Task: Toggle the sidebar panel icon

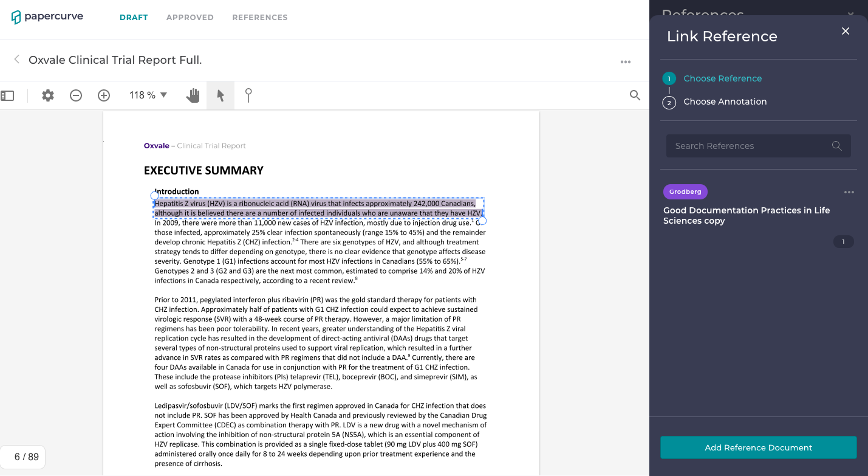Action: 7,95
